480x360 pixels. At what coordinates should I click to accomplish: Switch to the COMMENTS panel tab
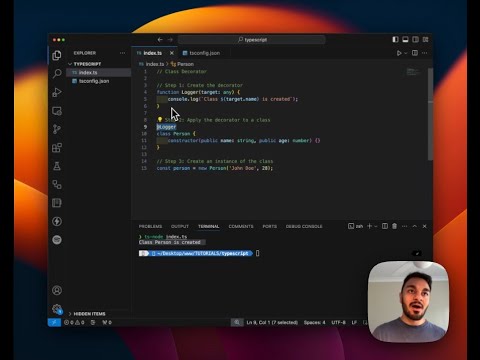241,226
